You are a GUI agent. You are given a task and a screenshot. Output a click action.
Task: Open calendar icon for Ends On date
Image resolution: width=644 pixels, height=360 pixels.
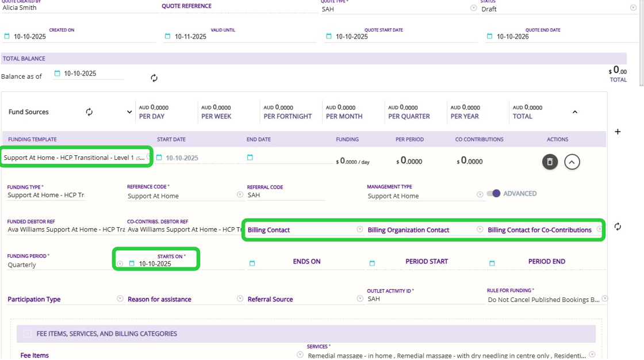coord(252,263)
